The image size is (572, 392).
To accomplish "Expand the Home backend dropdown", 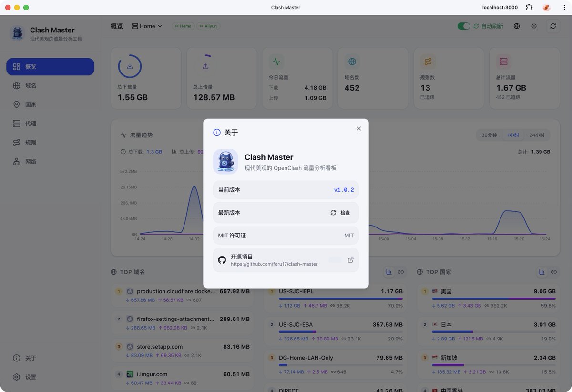I will coord(147,26).
